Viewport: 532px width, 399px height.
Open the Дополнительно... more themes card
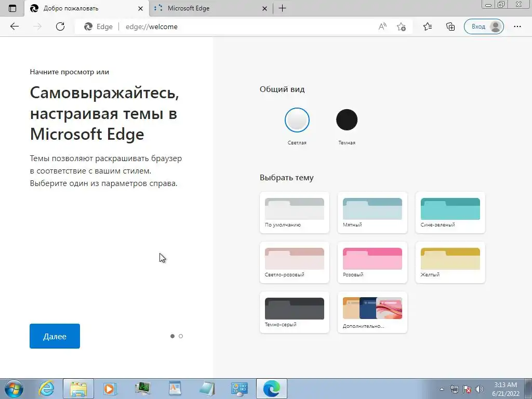click(x=372, y=312)
